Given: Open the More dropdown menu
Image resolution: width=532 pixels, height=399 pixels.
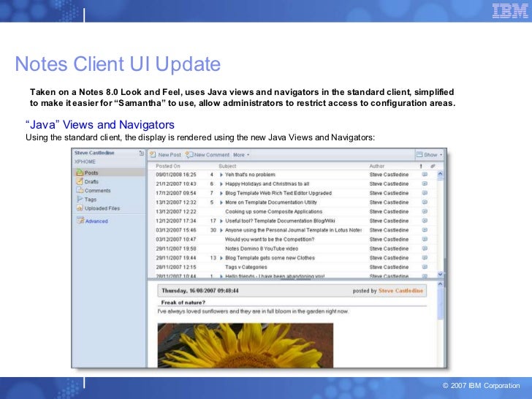Looking at the screenshot, I should tap(241, 155).
